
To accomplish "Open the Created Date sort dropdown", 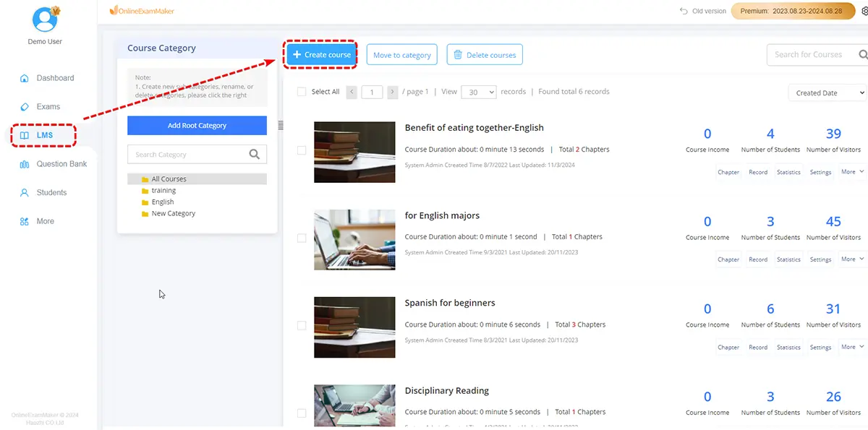I will coord(827,93).
